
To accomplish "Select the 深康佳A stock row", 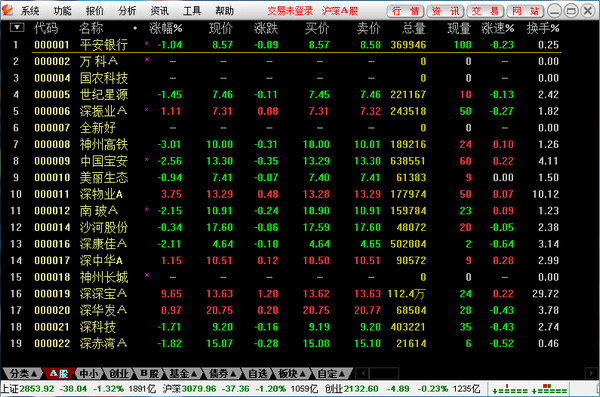I will [x=285, y=244].
